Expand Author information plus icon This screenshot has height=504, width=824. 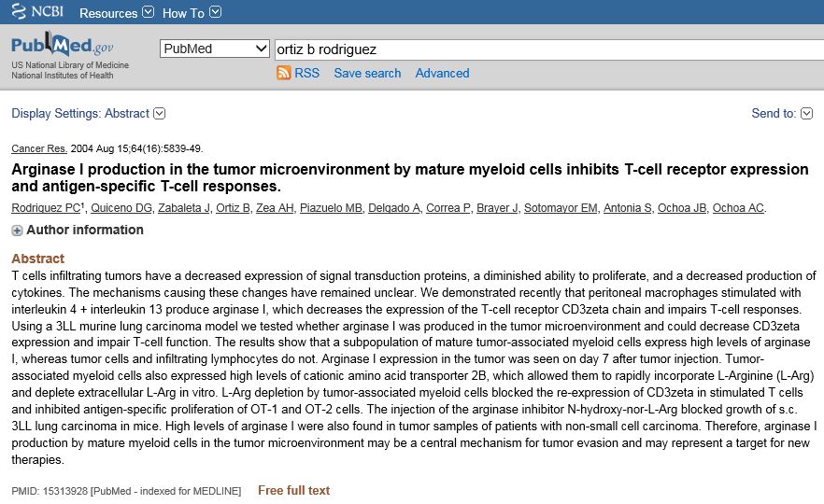[17, 231]
